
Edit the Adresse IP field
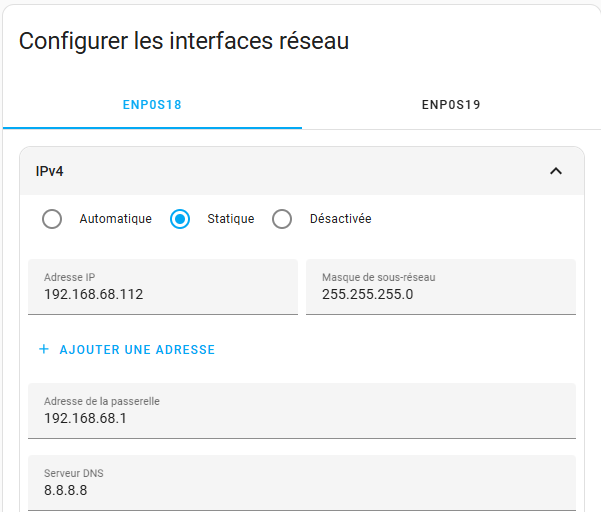[163, 287]
